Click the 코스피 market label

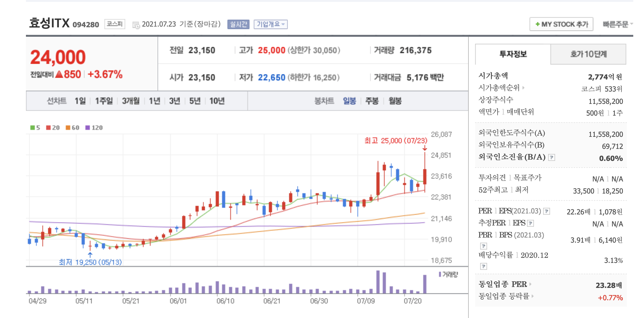(x=114, y=24)
